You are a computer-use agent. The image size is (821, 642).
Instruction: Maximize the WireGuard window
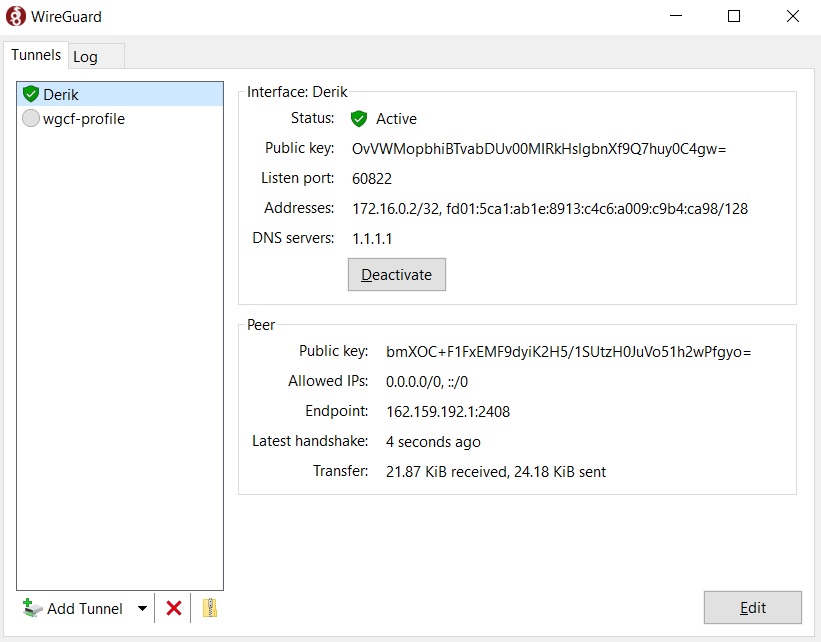click(x=734, y=16)
